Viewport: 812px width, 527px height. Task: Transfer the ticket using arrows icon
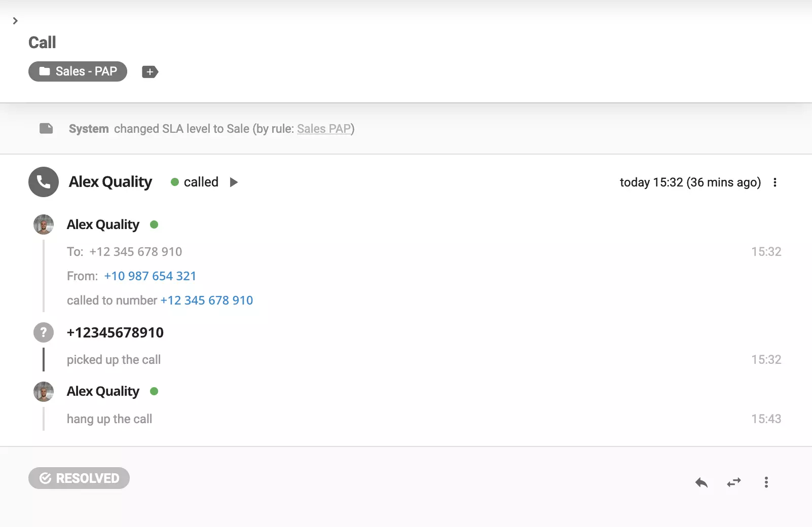click(733, 482)
